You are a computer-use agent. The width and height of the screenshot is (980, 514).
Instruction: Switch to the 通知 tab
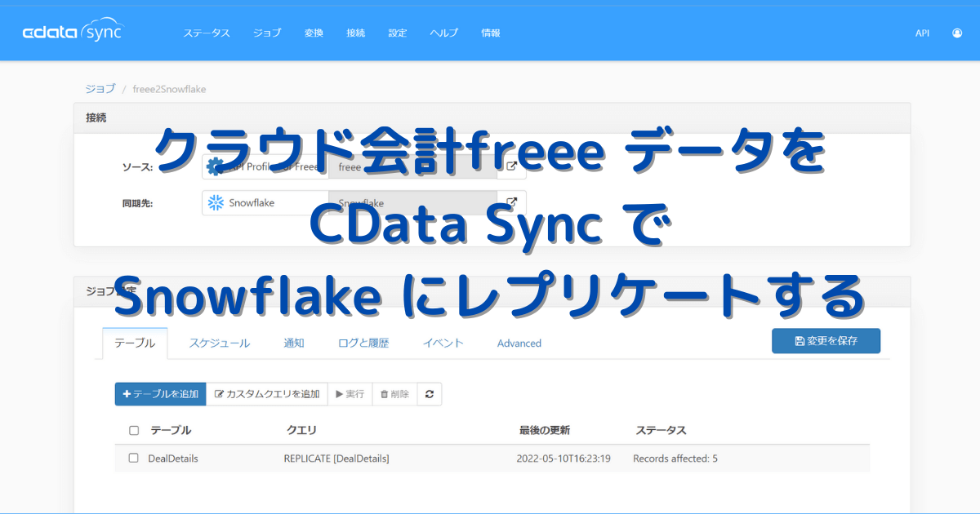click(x=294, y=343)
